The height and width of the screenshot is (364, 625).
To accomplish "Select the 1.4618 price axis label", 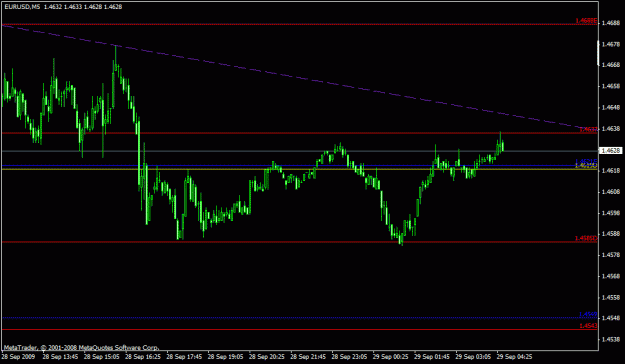I will (611, 171).
